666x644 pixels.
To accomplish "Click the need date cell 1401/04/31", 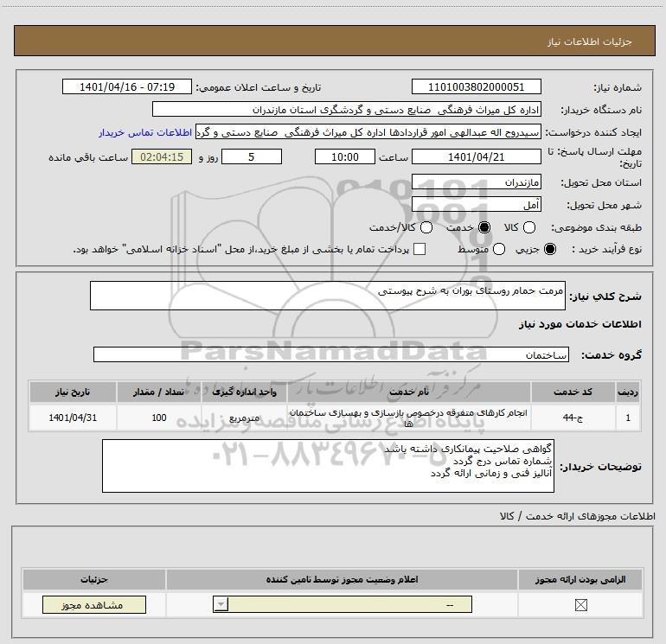I will coord(73,418).
